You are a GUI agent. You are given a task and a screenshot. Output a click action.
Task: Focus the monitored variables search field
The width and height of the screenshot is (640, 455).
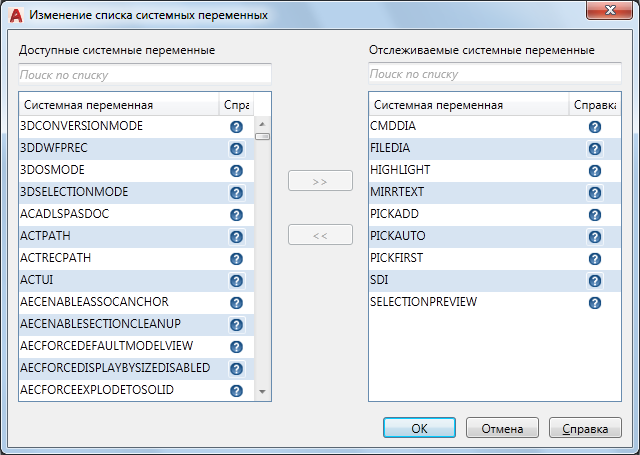pyautogui.click(x=494, y=74)
